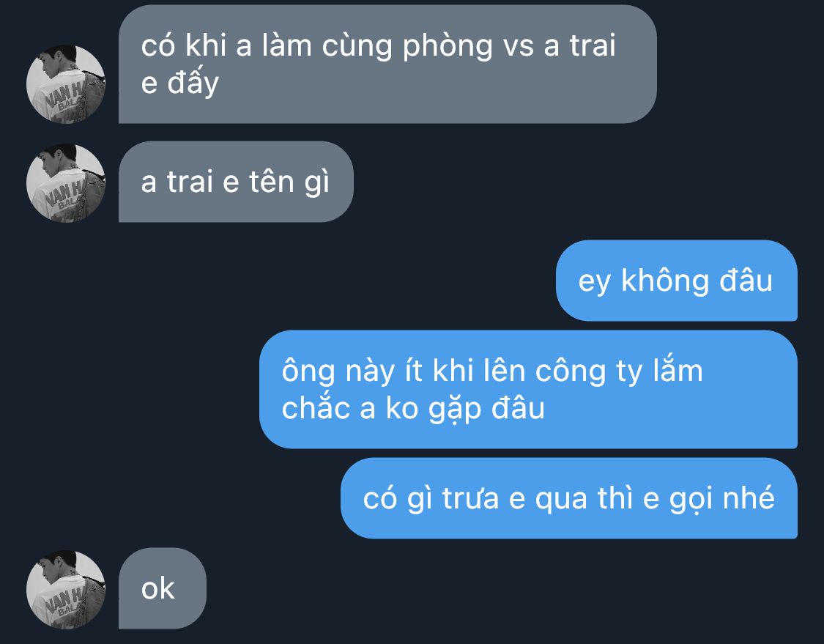824x644 pixels.
Task: Tap the blue bubble 'ey không đâu'
Action: (676, 280)
